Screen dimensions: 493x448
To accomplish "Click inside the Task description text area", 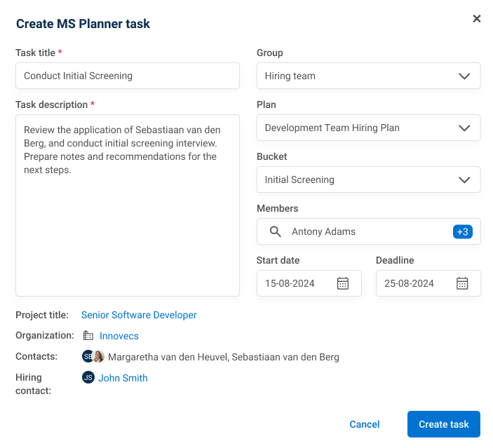I will (128, 224).
